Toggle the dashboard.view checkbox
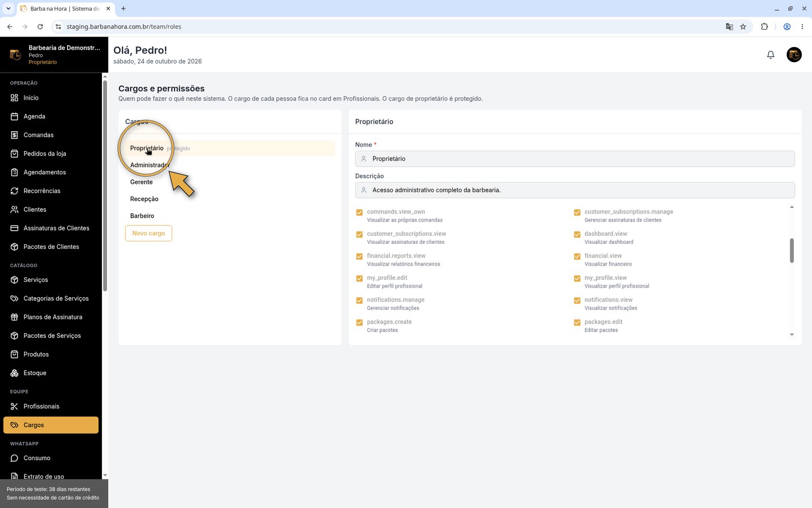 pyautogui.click(x=577, y=234)
